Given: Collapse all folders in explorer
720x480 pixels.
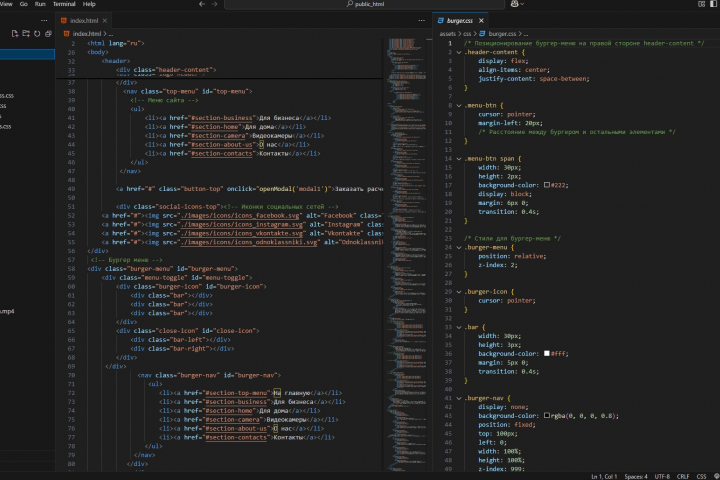Looking at the screenshot, I should [x=48, y=34].
